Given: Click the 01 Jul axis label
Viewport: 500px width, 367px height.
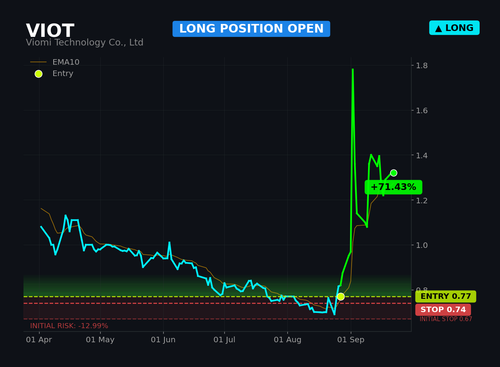Looking at the screenshot, I should click(x=224, y=340).
